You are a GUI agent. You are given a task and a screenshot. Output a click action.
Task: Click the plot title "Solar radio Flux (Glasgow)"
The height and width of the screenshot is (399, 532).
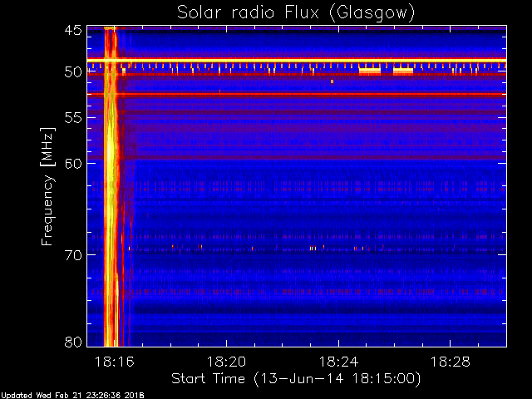coord(296,12)
